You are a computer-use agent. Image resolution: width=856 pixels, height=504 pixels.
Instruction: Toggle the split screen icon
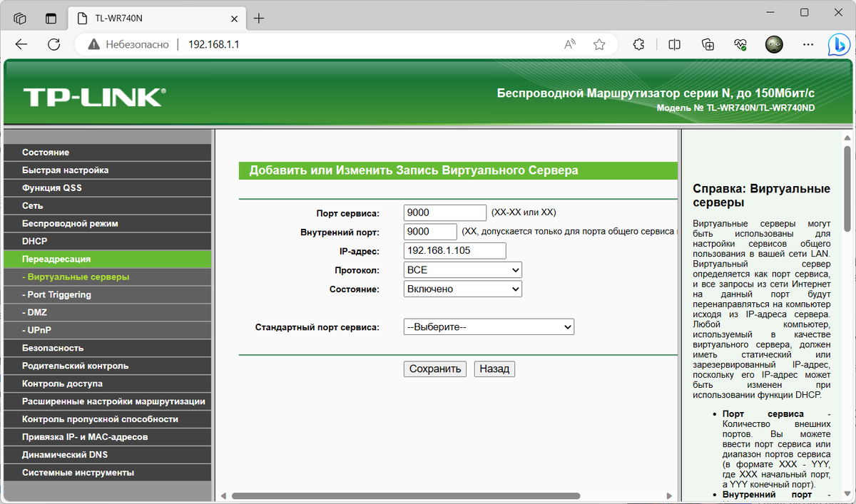point(674,44)
